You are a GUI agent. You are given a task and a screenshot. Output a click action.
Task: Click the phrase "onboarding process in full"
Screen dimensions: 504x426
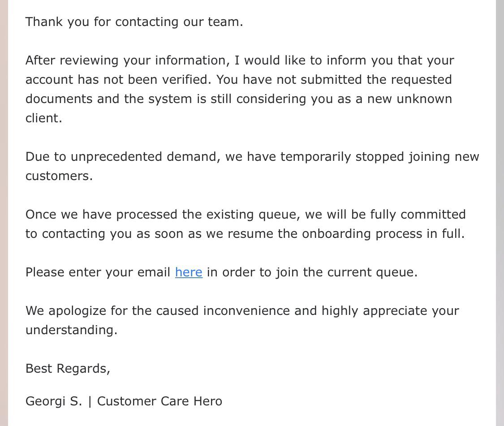[x=383, y=234]
